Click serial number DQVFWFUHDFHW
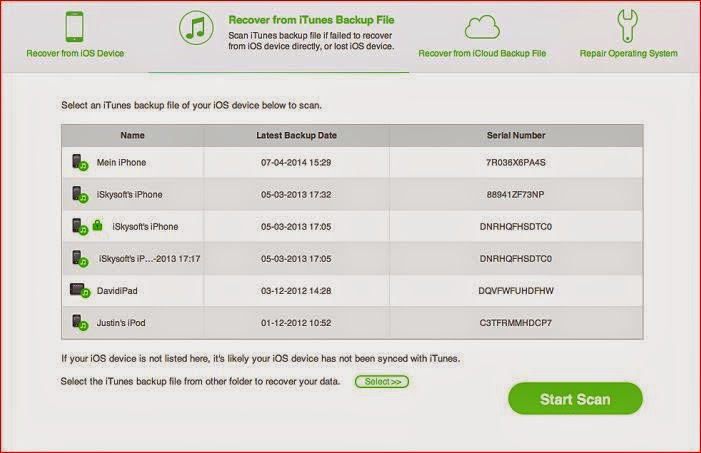This screenshot has height=453, width=701. [516, 291]
